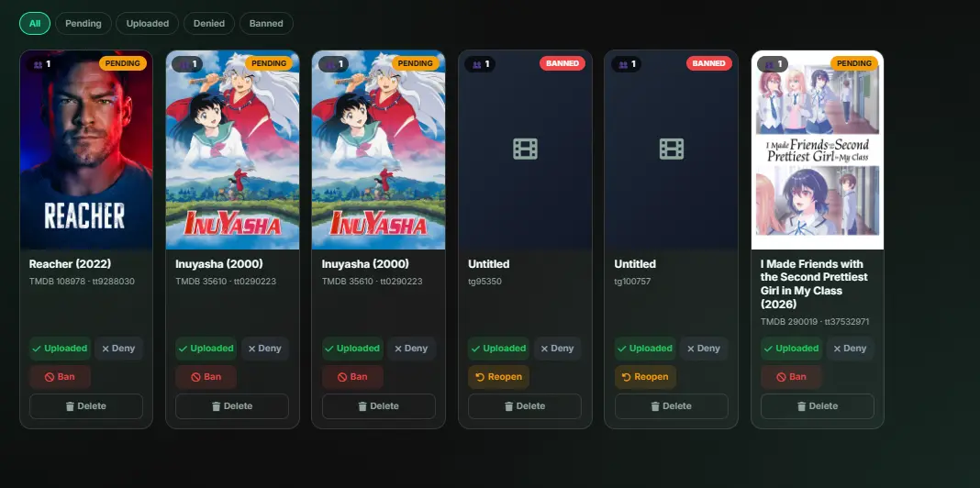
Task: Deny the Reacher (2022) request
Action: (118, 349)
